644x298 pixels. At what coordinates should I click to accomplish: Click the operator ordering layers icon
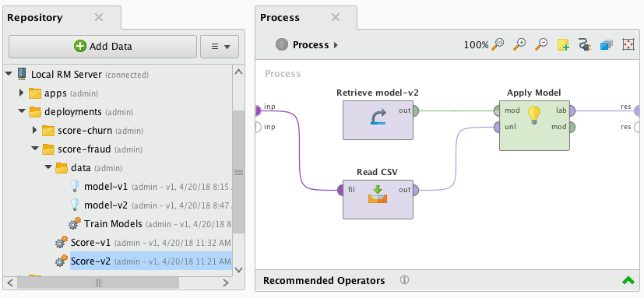606,45
